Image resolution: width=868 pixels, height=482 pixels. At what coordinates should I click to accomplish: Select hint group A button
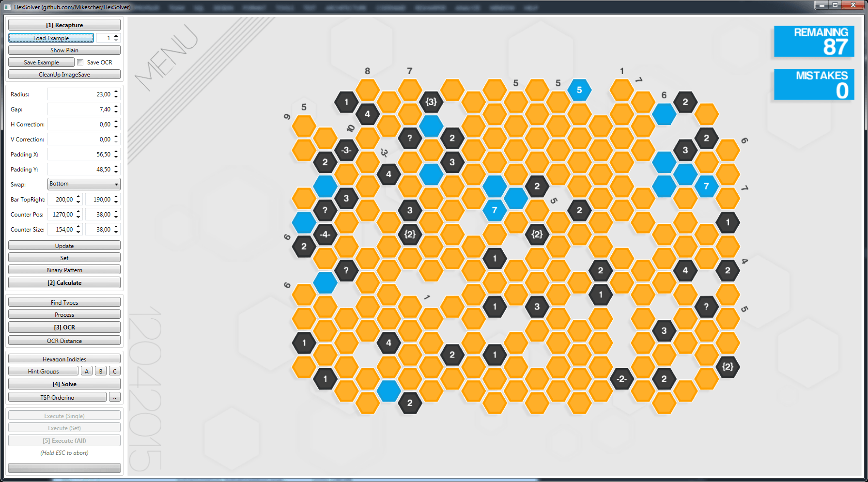87,371
